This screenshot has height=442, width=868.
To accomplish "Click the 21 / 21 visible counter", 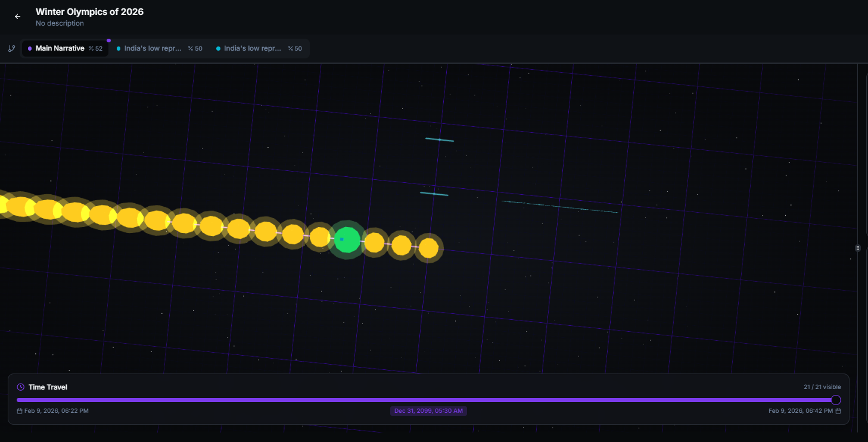I will coord(822,387).
